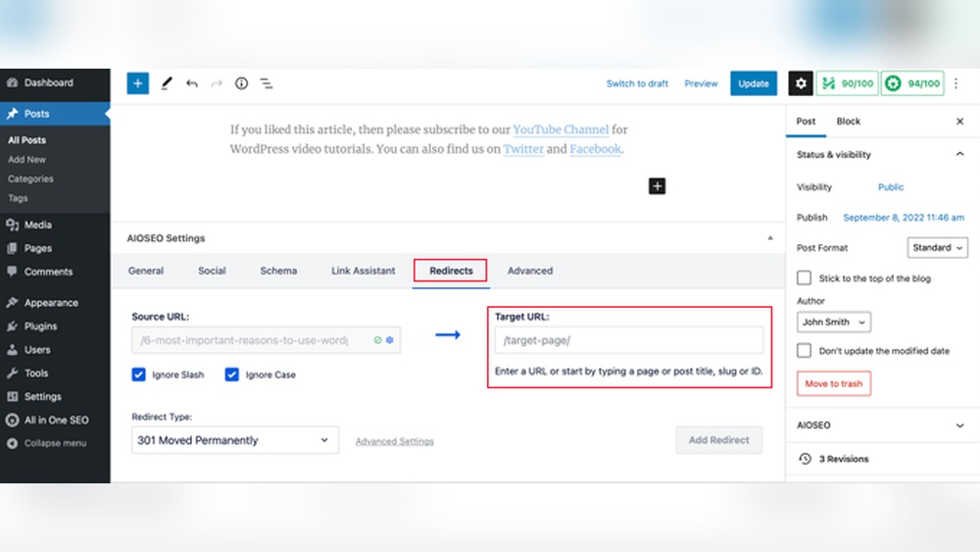Change the Public visibility setting
980x552 pixels.
(x=891, y=187)
